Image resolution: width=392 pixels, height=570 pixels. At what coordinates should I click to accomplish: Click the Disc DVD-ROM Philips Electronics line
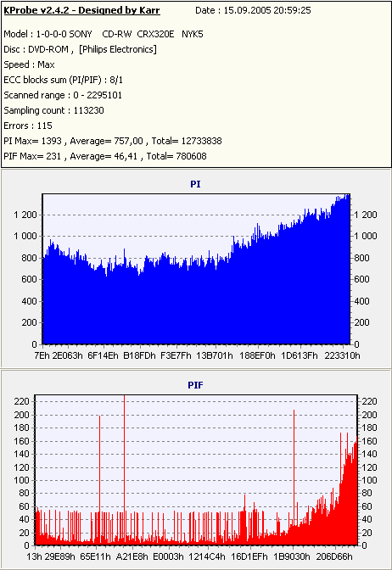[x=80, y=49]
